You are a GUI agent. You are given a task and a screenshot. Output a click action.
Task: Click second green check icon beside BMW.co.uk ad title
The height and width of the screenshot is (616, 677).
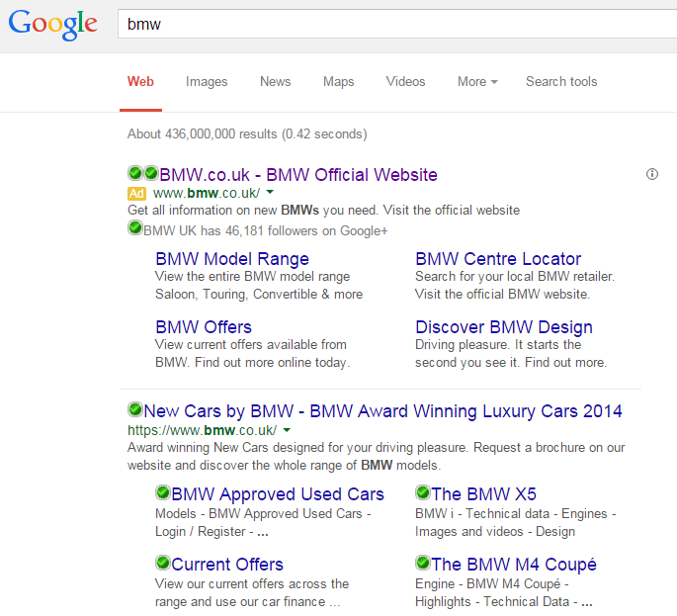(150, 173)
